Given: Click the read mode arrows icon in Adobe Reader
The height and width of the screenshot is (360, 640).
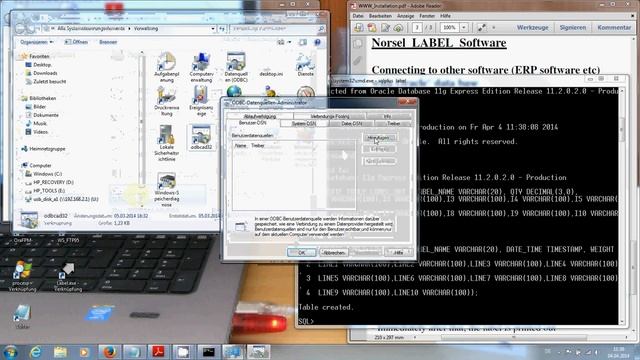Looking at the screenshot, I should point(482,27).
